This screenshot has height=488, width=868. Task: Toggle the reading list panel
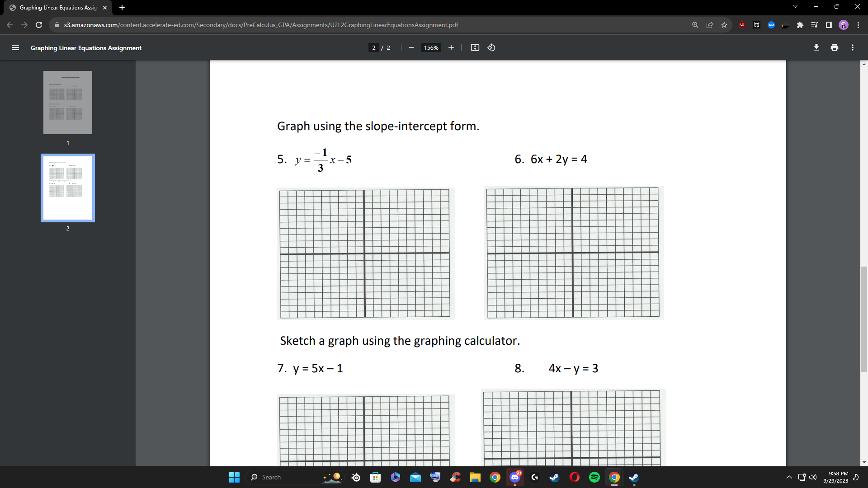(814, 25)
